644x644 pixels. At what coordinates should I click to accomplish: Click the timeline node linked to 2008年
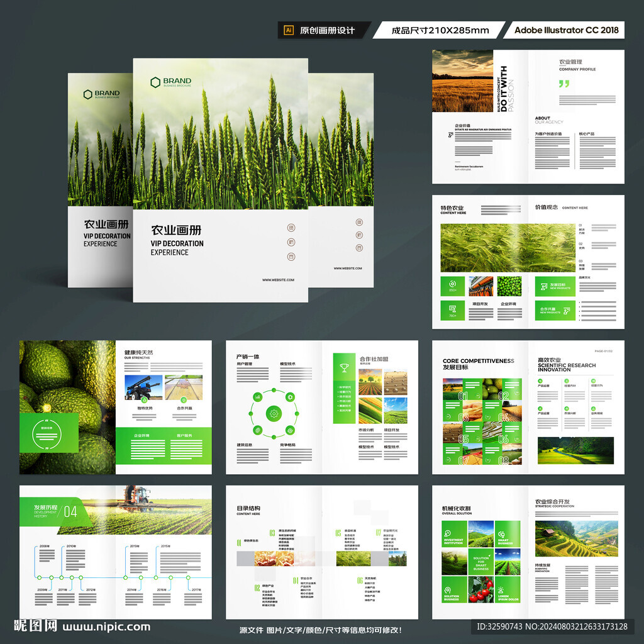[x=40, y=577]
